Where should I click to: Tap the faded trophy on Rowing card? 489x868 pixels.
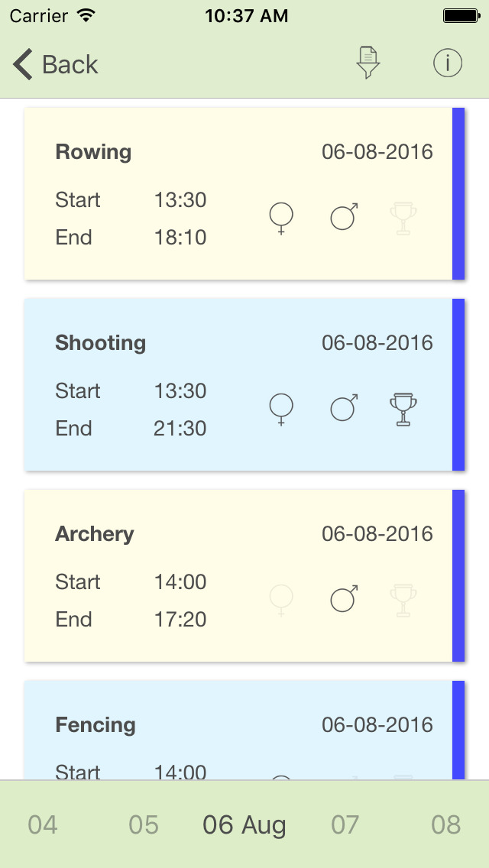(403, 218)
